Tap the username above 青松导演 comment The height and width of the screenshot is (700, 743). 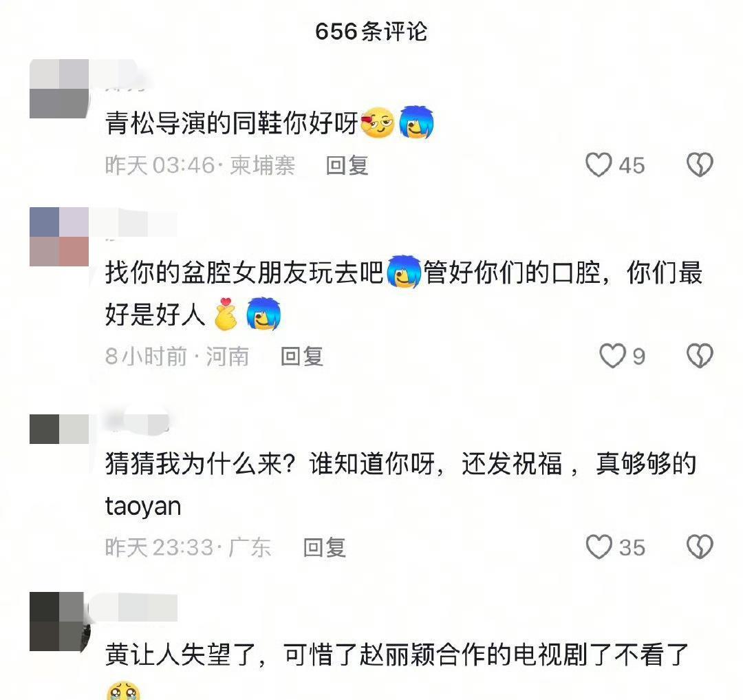(127, 76)
